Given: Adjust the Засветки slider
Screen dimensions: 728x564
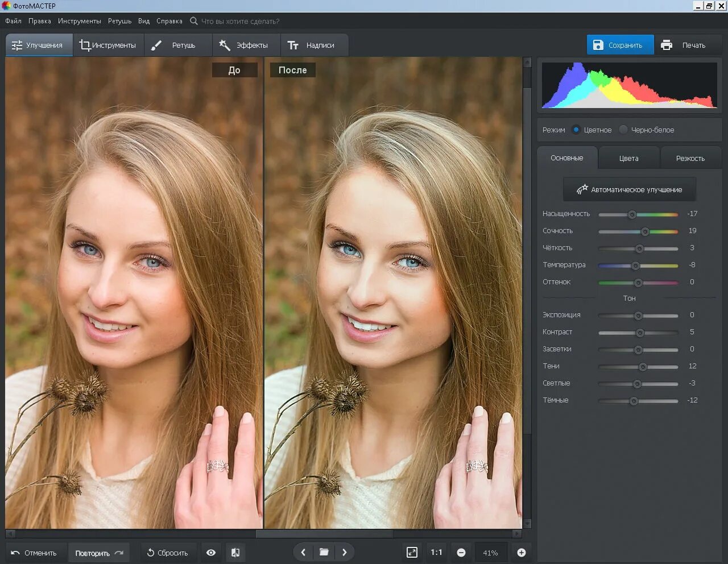Looking at the screenshot, I should (x=638, y=350).
